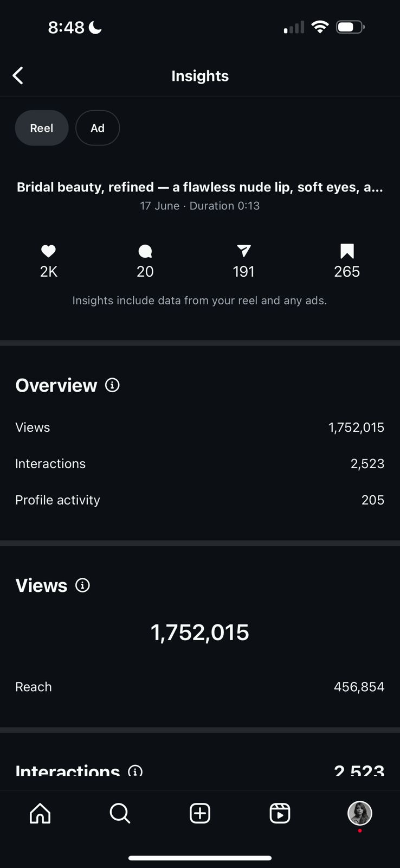Tap the Views row in Overview
Screen dimensions: 400x868
(200, 427)
